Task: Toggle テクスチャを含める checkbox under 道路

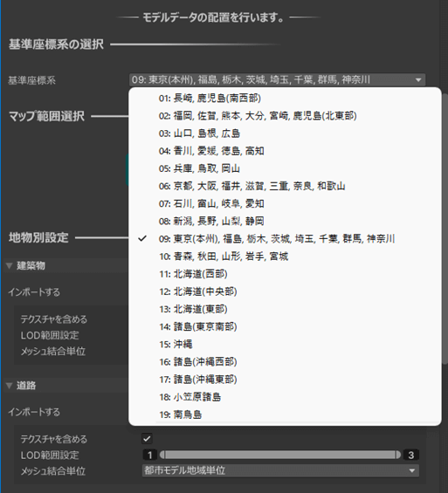Action: [x=147, y=439]
